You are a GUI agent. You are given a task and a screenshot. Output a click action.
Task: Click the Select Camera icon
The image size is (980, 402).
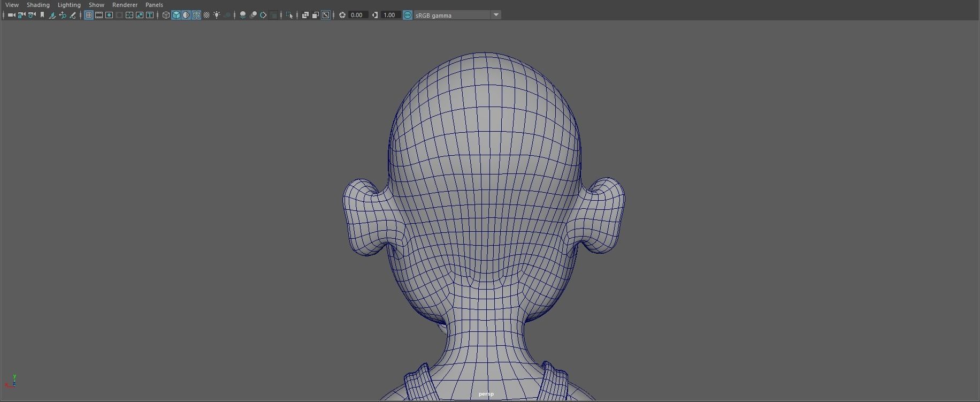(x=11, y=15)
